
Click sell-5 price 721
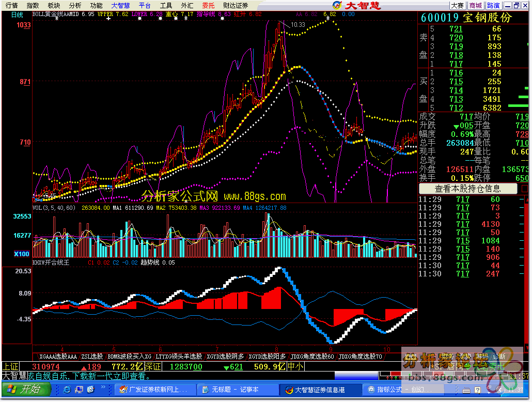[x=456, y=29]
